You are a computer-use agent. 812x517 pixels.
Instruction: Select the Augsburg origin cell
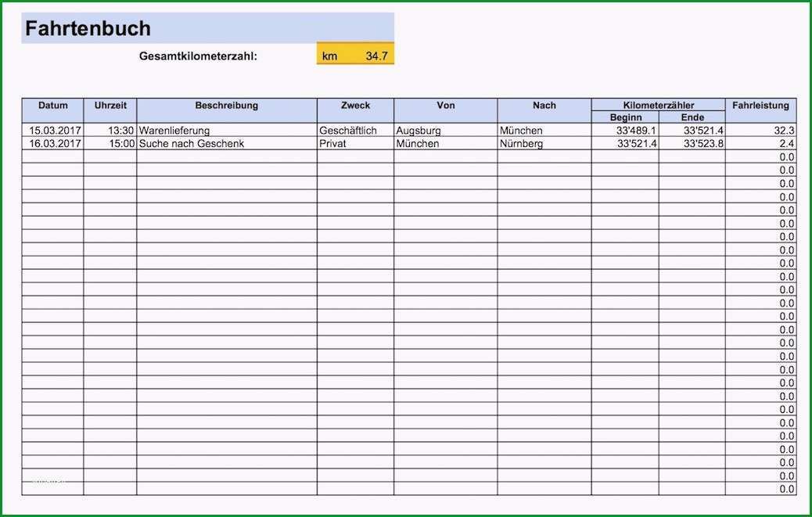(445, 130)
